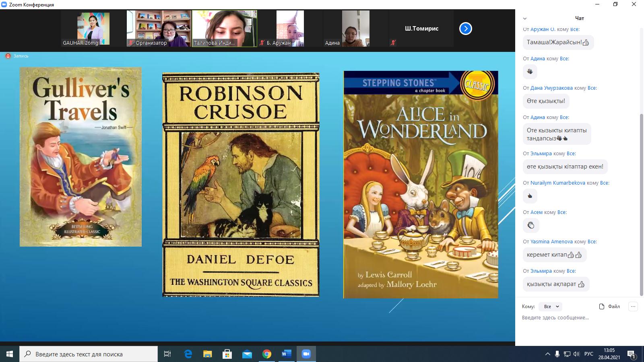Open clock and date 13:05

[x=609, y=354]
